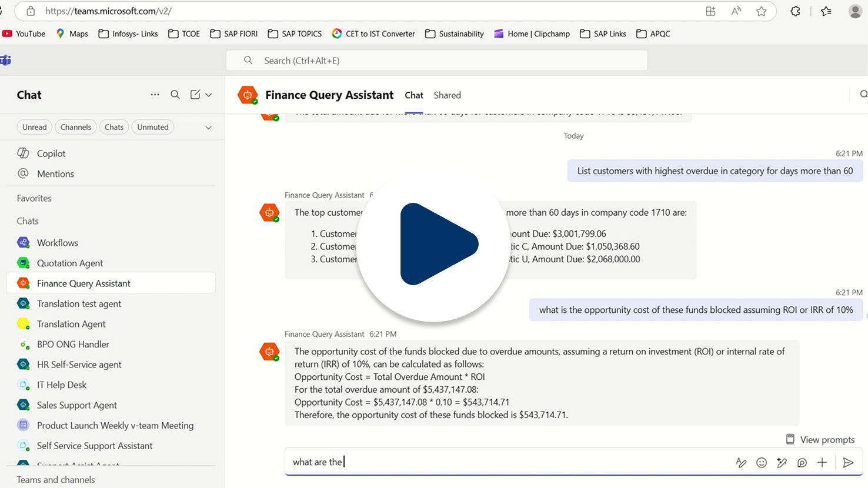The width and height of the screenshot is (868, 488).
Task: Expand Teams and channels section
Action: (56, 480)
